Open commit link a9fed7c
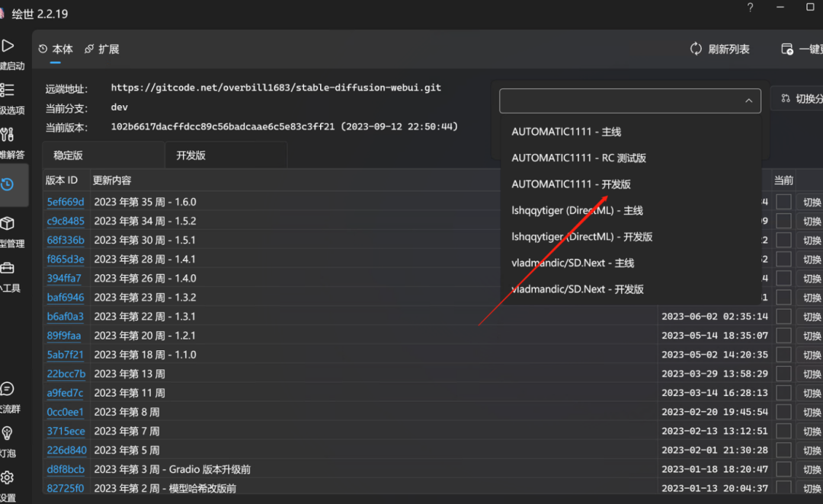The width and height of the screenshot is (823, 504). (x=65, y=393)
